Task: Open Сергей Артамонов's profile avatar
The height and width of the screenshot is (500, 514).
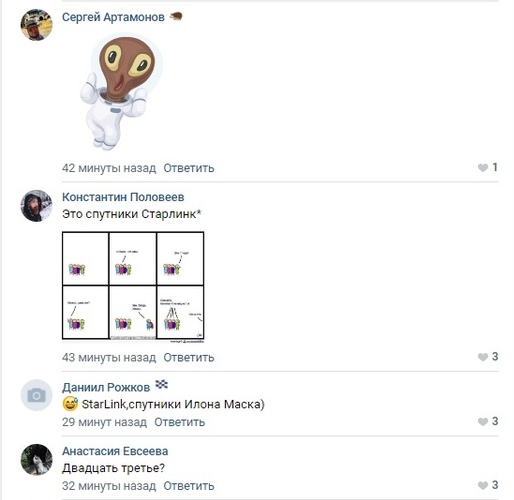Action: pyautogui.click(x=37, y=25)
